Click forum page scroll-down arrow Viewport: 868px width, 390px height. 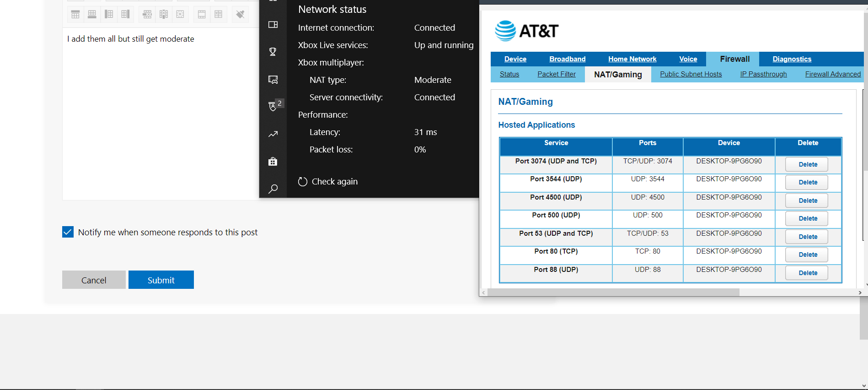pyautogui.click(x=864, y=385)
